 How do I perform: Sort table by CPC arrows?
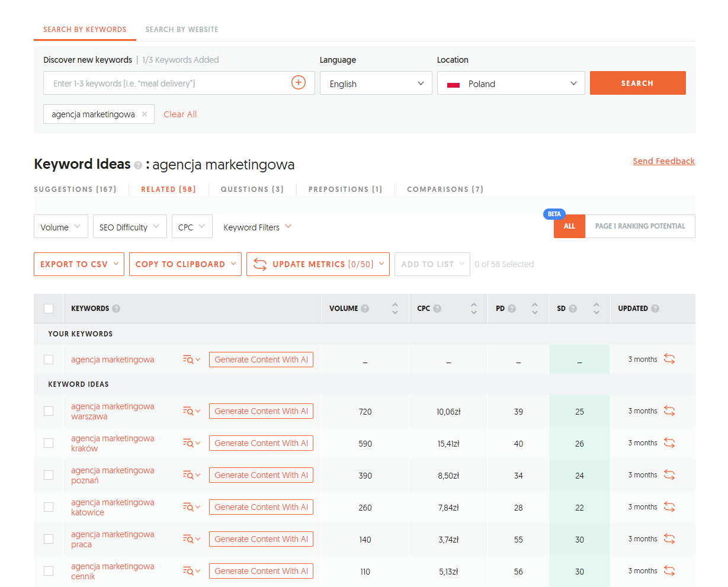pos(474,309)
